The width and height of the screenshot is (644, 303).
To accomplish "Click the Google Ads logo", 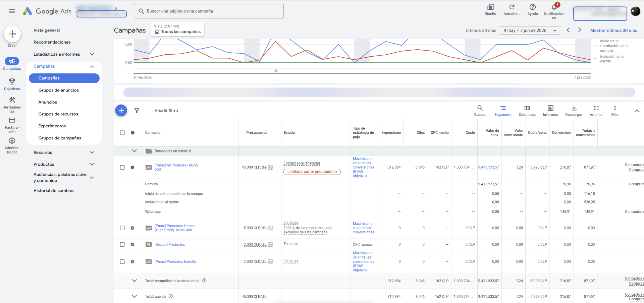I will pos(47,11).
